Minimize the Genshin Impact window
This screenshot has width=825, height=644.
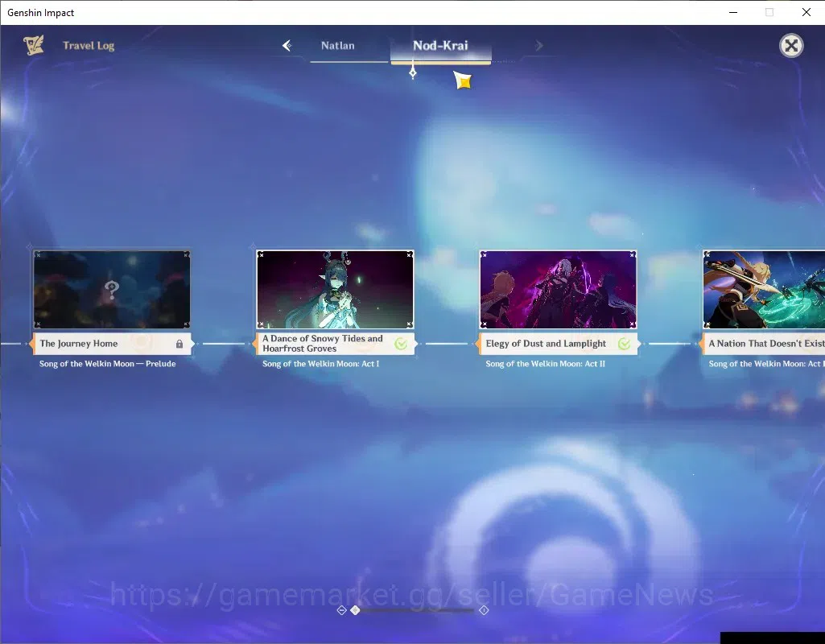733,12
